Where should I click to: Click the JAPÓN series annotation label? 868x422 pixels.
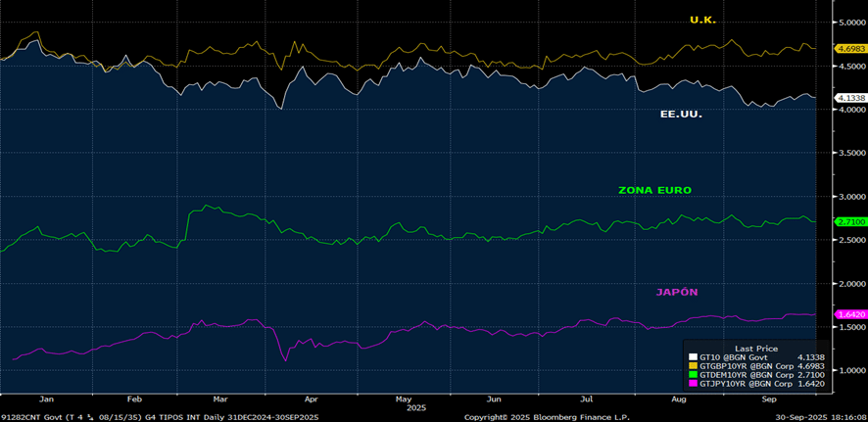click(x=677, y=292)
